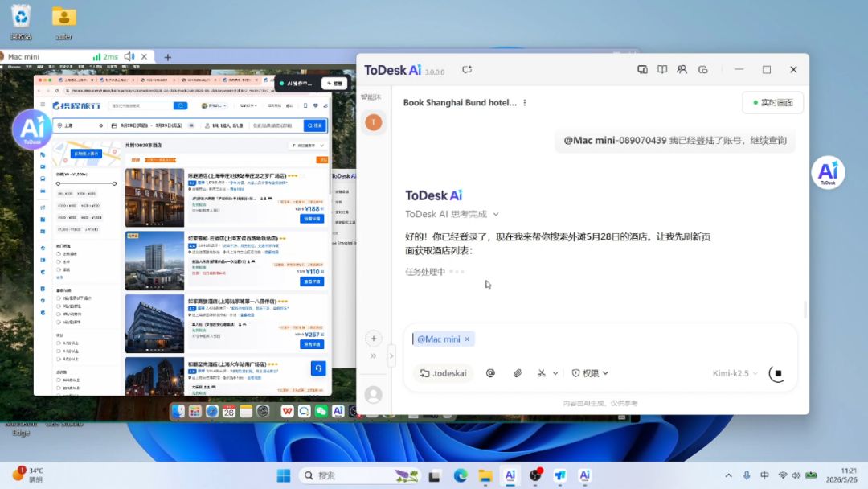
Task: Click the .todeskai folder button
Action: 444,373
